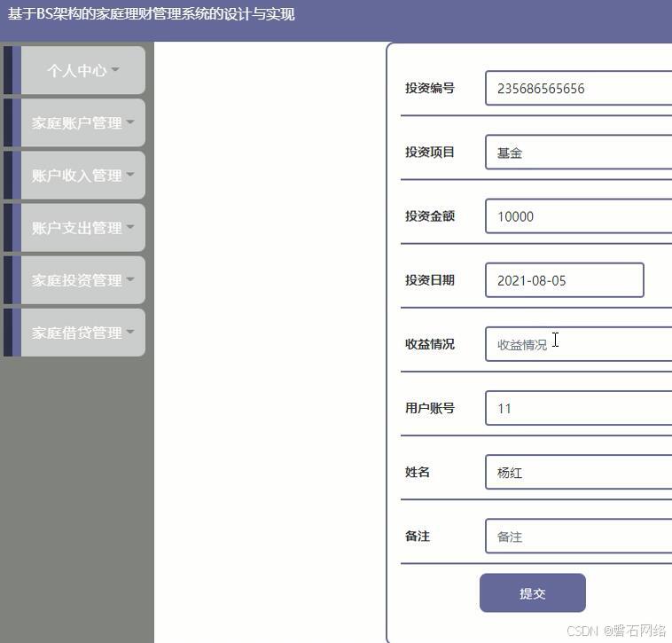This screenshot has height=643, width=672.
Task: Expand the arrow beside 家庭投资管理
Action: 130,279
